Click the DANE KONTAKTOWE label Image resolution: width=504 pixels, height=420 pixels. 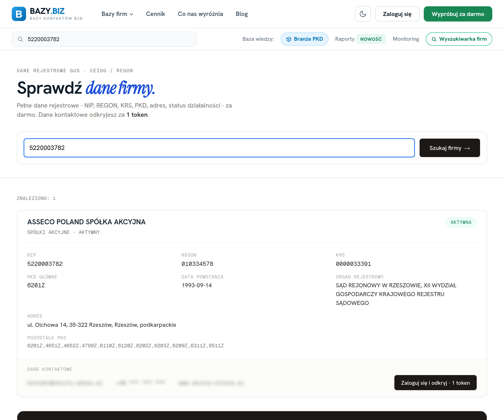(50, 369)
